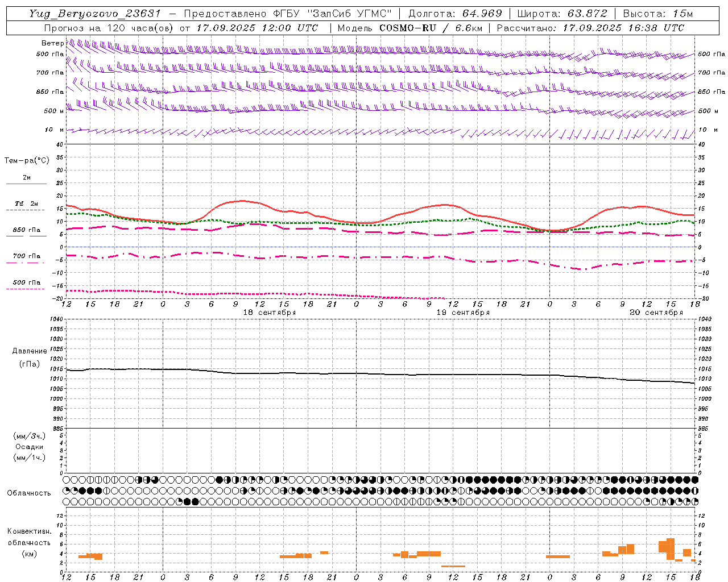The height and width of the screenshot is (582, 728).
Task: Click the date label 20 сентября
Action: pyautogui.click(x=656, y=313)
